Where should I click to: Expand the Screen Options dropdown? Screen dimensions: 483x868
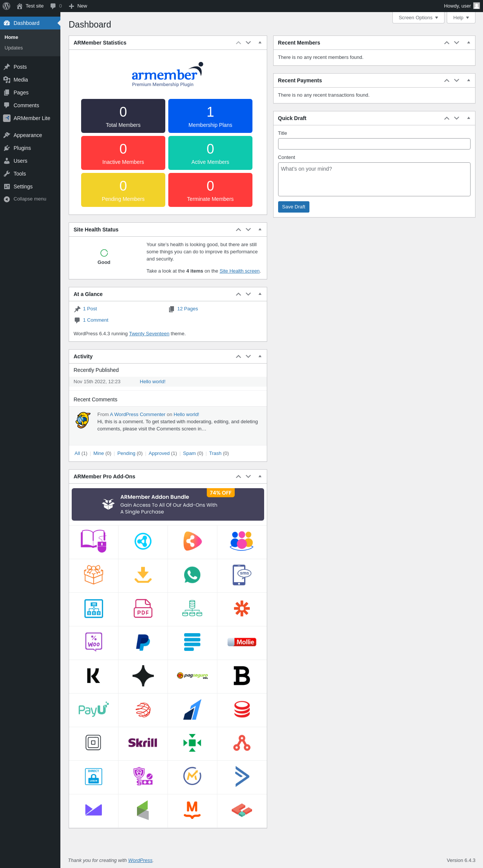point(418,18)
